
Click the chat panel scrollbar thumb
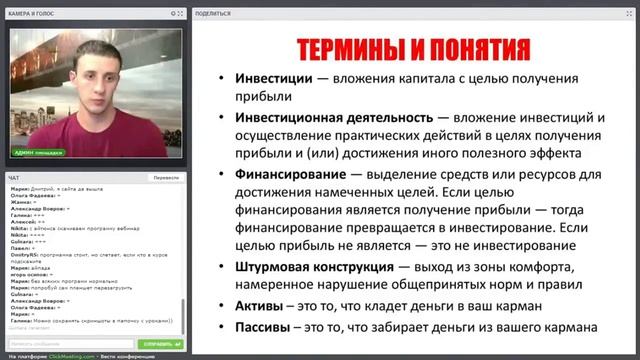(x=183, y=316)
